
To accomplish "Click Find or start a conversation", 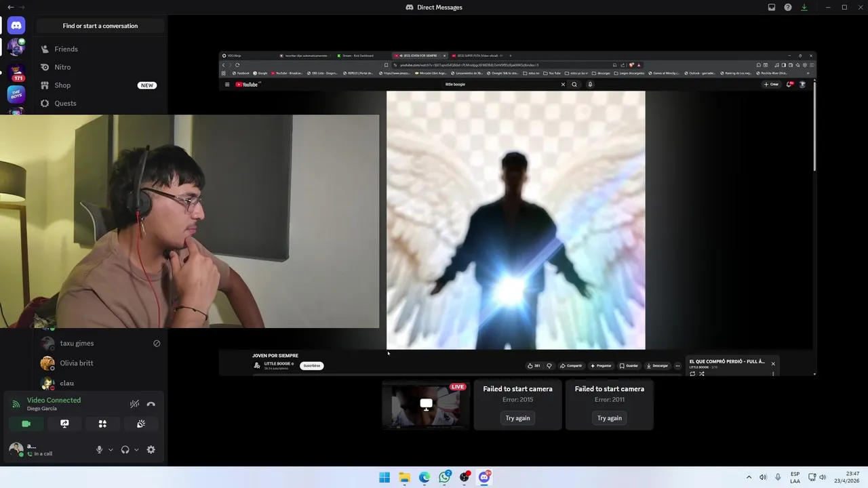I will [100, 26].
